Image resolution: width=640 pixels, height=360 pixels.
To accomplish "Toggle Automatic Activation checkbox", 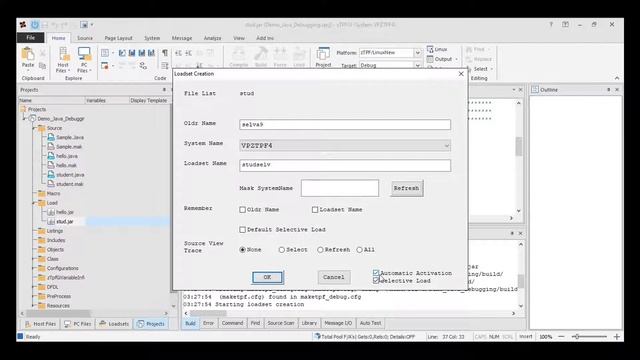I will coord(376,272).
